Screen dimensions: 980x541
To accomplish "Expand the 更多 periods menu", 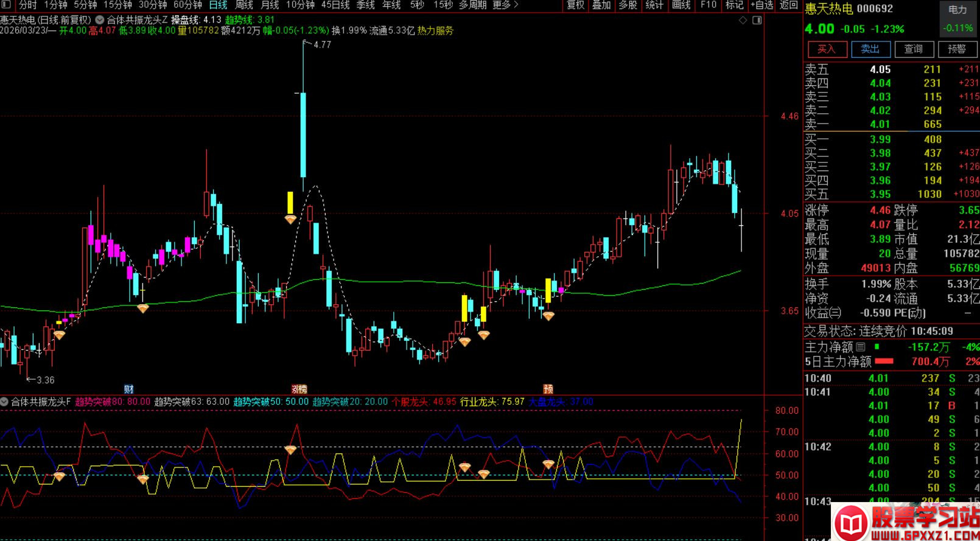I will (x=505, y=5).
